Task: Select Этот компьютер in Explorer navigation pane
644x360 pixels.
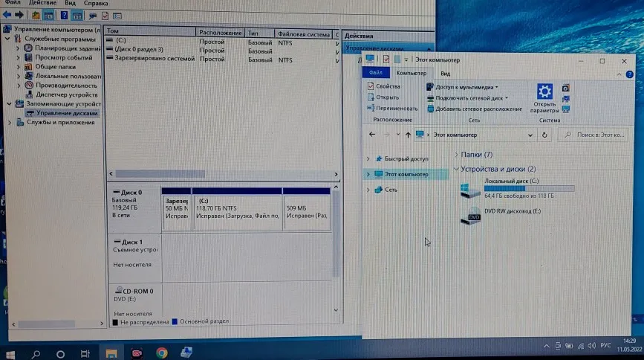Action: coord(406,174)
